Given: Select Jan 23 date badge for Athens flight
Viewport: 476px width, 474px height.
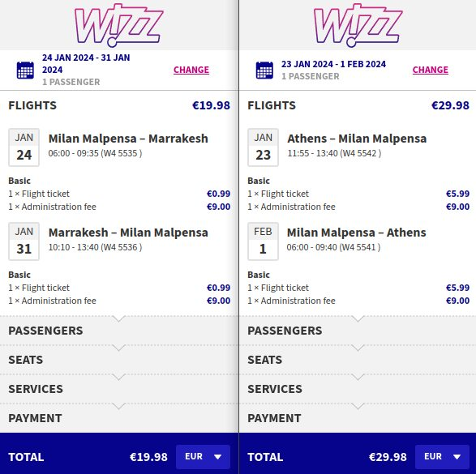Looking at the screenshot, I should (263, 147).
